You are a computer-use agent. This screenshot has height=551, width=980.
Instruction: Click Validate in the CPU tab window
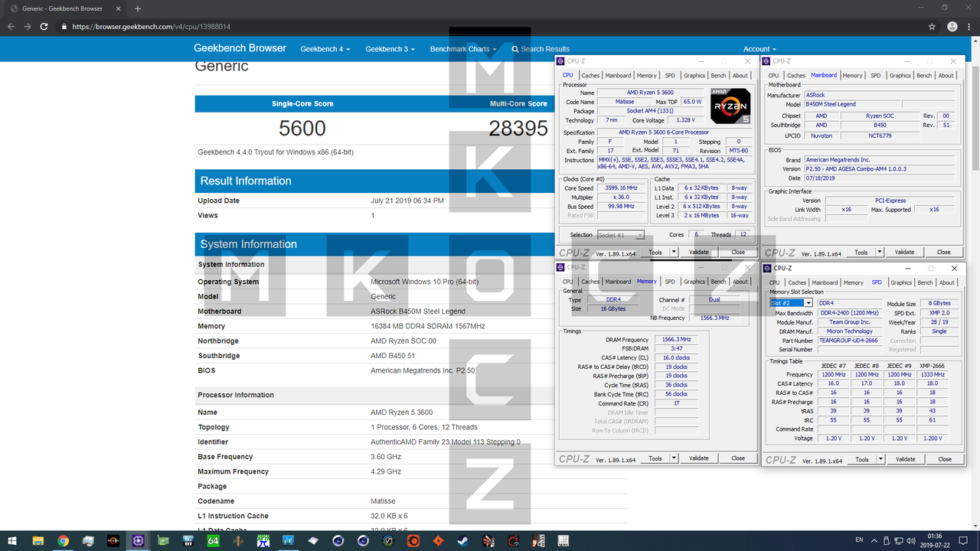(x=699, y=252)
